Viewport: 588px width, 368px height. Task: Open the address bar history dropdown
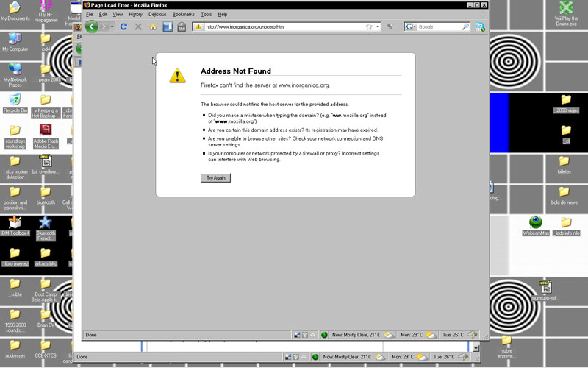tap(377, 27)
